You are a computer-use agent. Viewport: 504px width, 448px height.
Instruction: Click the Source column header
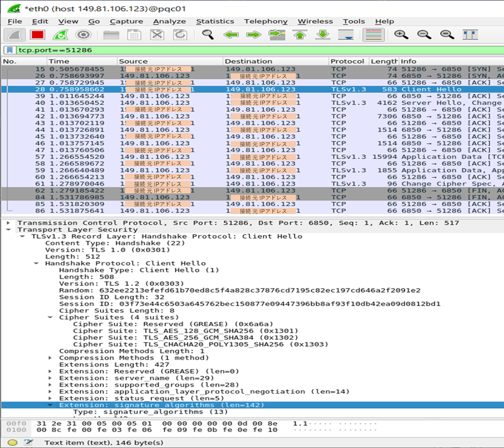[x=133, y=61]
